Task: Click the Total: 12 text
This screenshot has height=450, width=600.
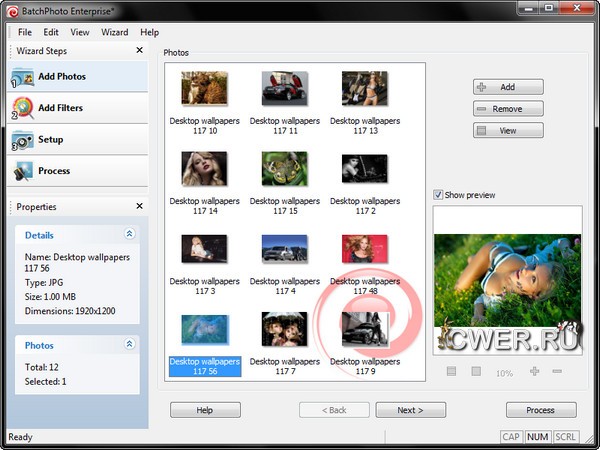Action: point(42,367)
